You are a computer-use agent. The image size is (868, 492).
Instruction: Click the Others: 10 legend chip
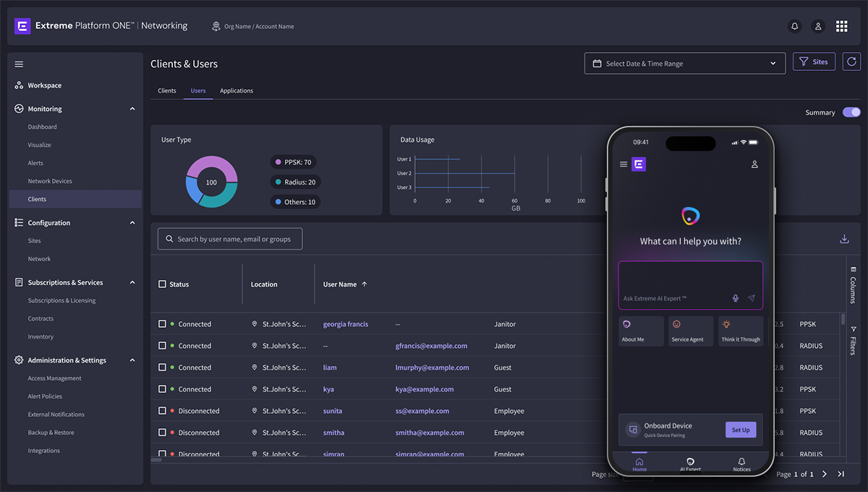click(x=295, y=202)
